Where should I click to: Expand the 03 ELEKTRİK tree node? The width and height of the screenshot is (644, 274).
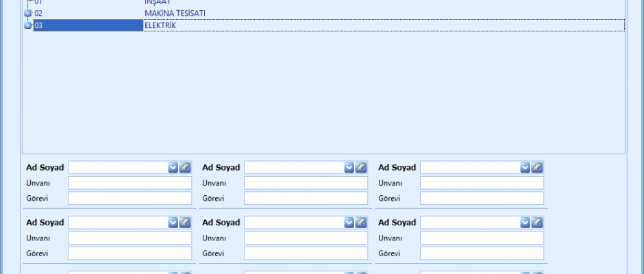(28, 26)
